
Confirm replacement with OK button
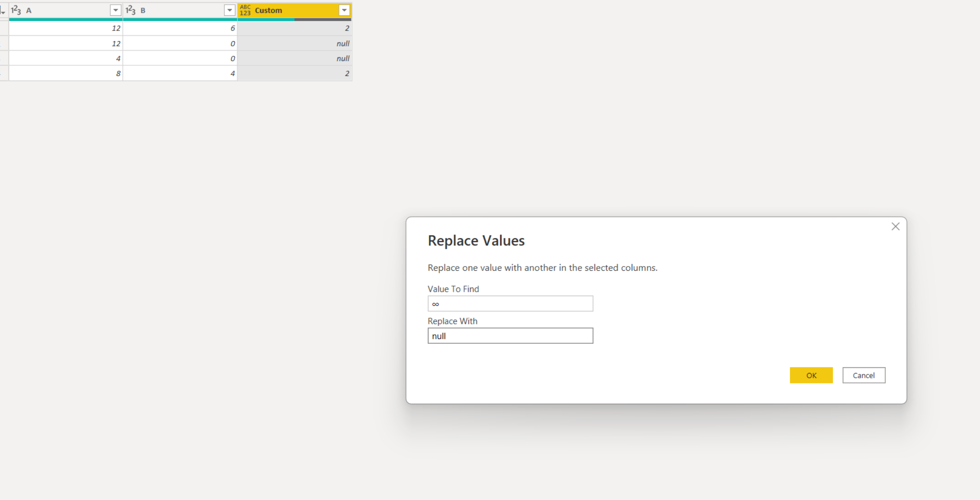click(811, 375)
